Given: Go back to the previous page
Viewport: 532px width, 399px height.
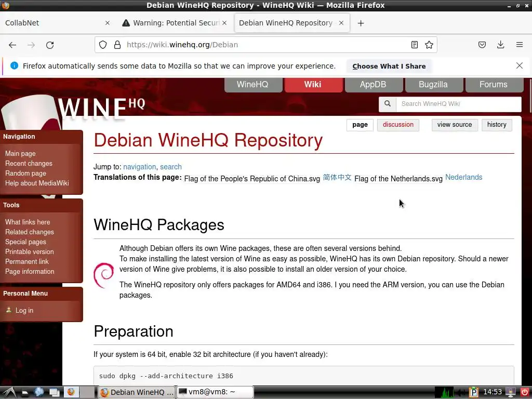Looking at the screenshot, I should (x=12, y=45).
